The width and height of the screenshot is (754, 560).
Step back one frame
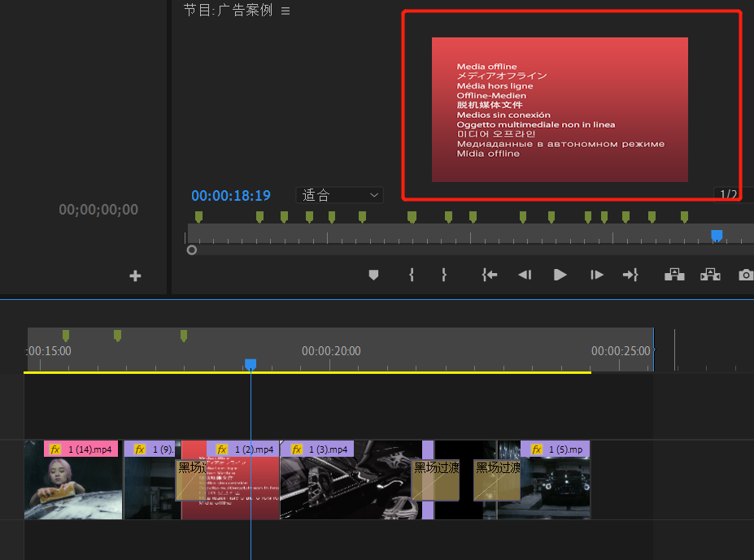(525, 276)
